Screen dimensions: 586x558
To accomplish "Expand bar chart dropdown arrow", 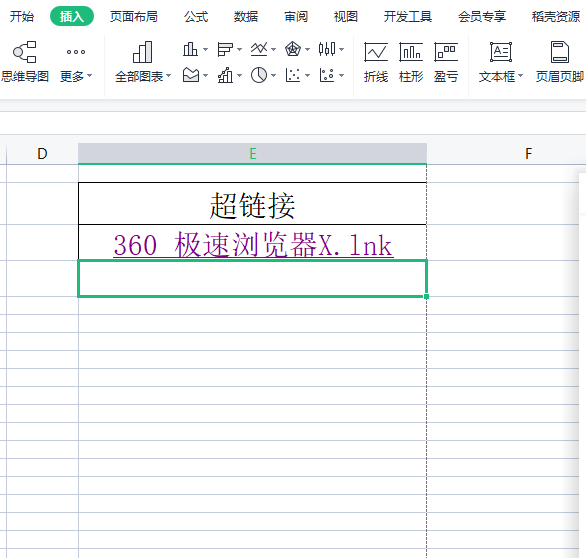I will (x=239, y=49).
